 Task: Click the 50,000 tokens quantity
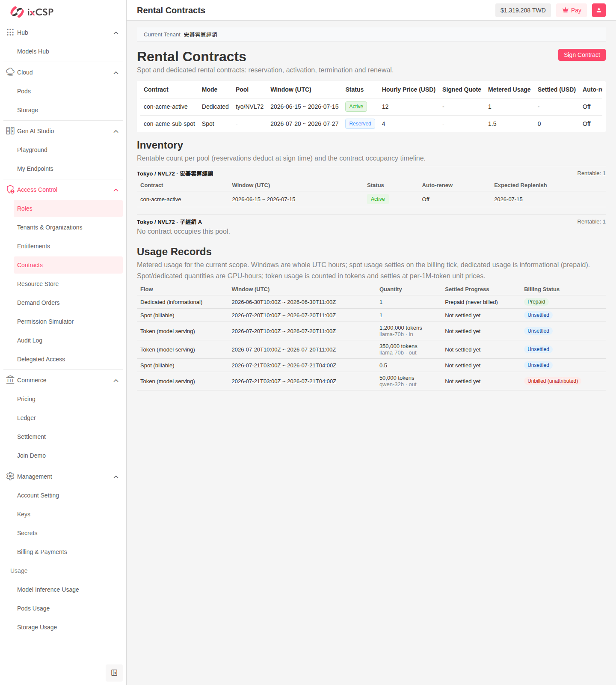(397, 378)
